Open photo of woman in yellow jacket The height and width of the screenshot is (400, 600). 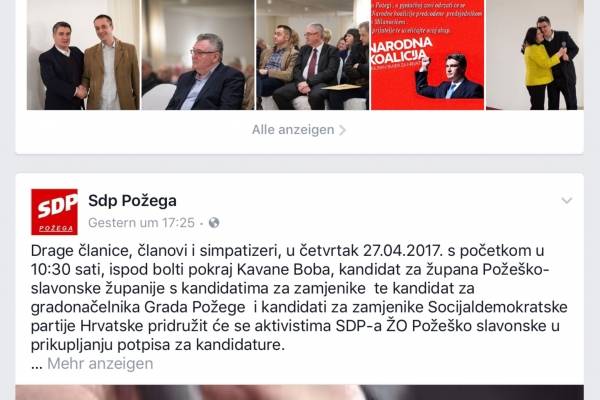pos(535,55)
